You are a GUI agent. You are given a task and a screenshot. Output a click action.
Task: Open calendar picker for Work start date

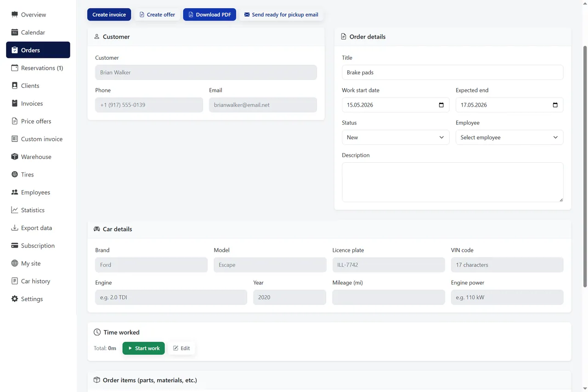pyautogui.click(x=441, y=105)
